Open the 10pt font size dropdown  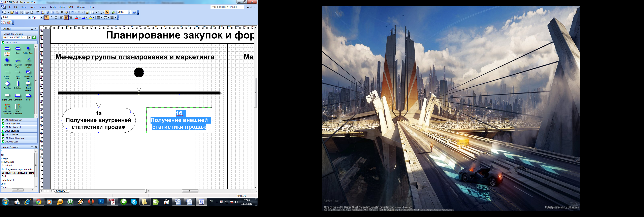[x=41, y=17]
